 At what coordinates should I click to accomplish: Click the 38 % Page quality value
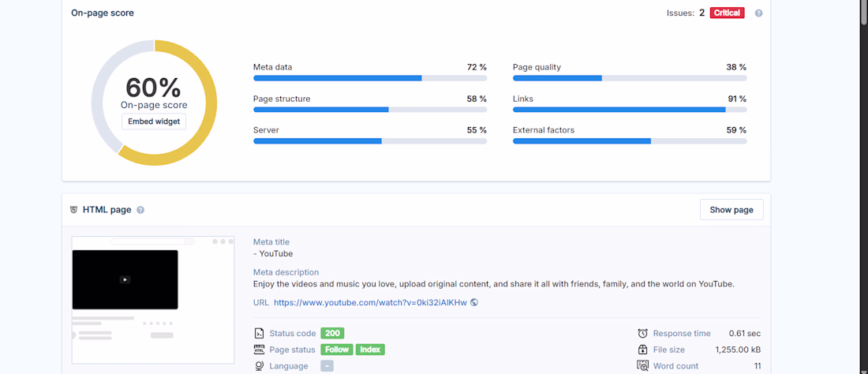(736, 67)
